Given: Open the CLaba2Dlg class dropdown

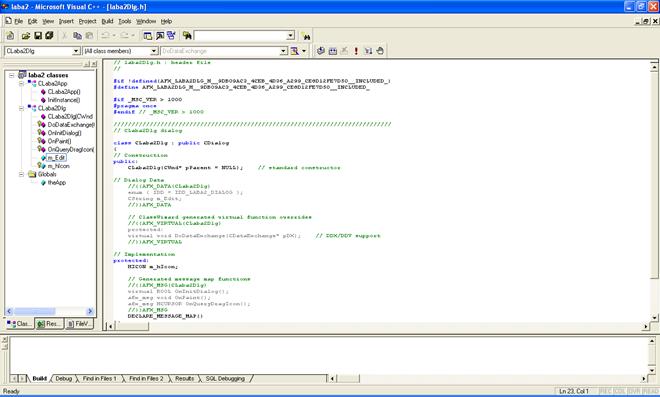Looking at the screenshot, I should click(76, 51).
